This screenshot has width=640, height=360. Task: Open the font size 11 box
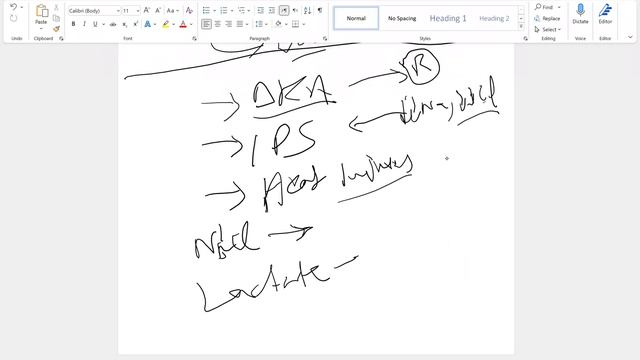131,11
